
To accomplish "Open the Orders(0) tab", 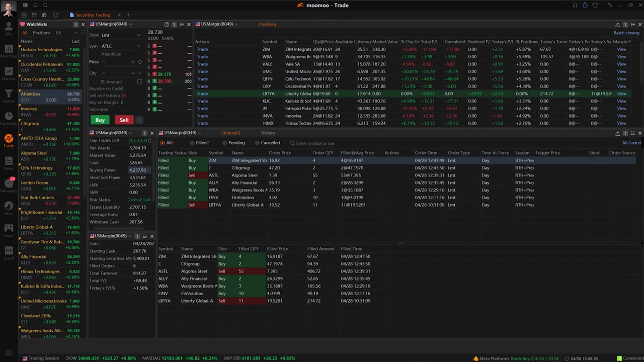I will pyautogui.click(x=231, y=133).
